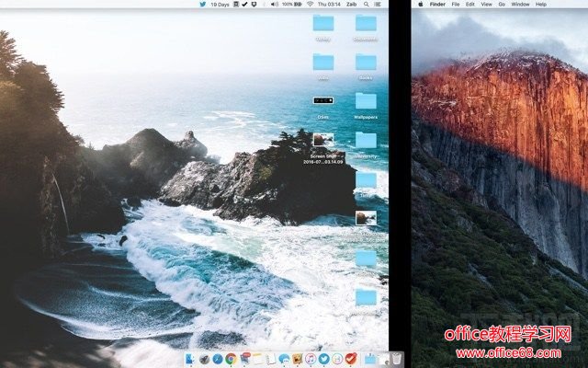Launch Launchpad rocket icon in dock
The width and height of the screenshot is (588, 368).
pyautogui.click(x=204, y=360)
